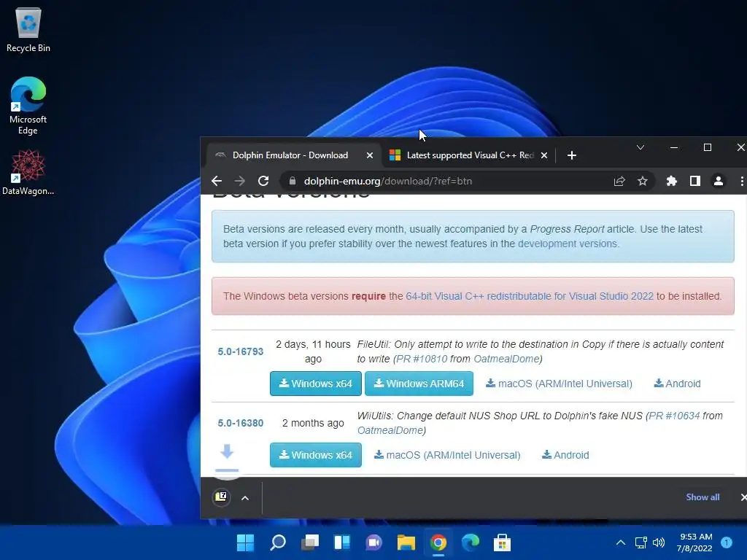This screenshot has width=747, height=560.
Task: Open Widgets on taskbar
Action: click(x=341, y=542)
